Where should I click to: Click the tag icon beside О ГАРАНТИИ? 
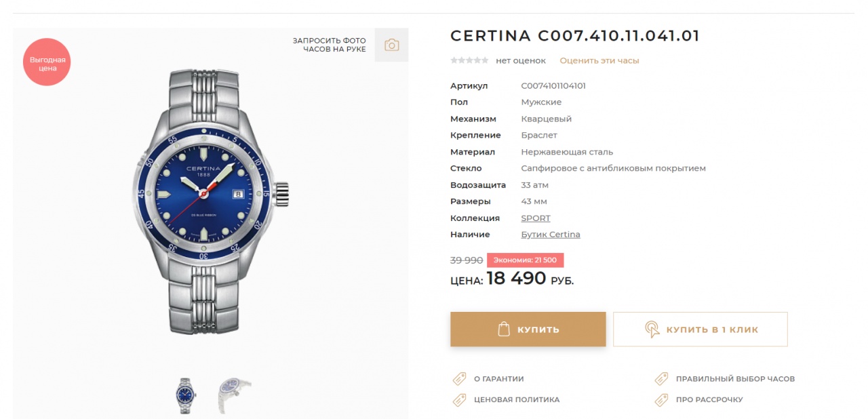pos(459,379)
